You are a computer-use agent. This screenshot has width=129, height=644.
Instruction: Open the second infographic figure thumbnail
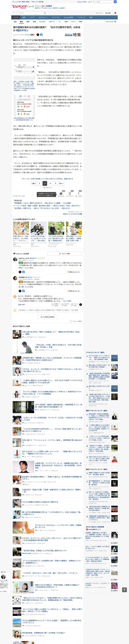coord(24,106)
